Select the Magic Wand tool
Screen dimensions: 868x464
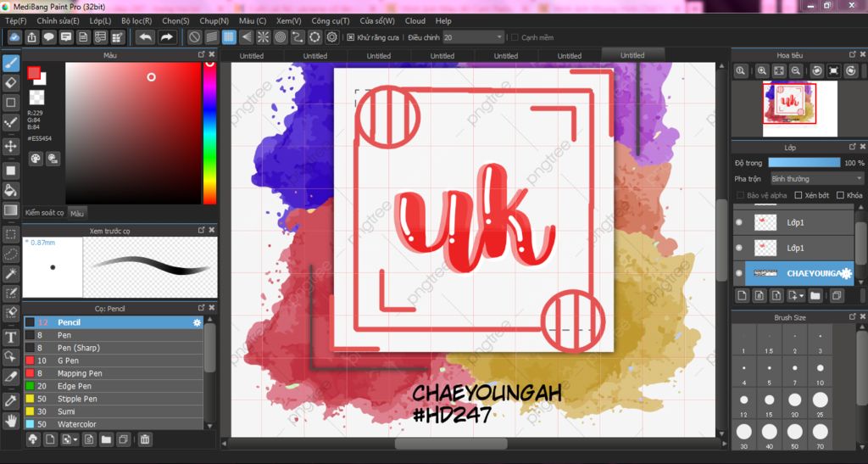coord(10,273)
